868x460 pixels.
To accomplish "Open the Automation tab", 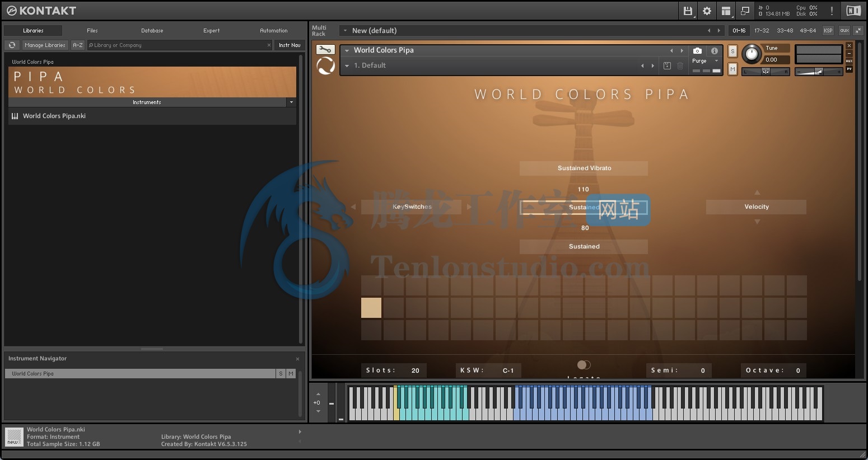I will pyautogui.click(x=274, y=31).
